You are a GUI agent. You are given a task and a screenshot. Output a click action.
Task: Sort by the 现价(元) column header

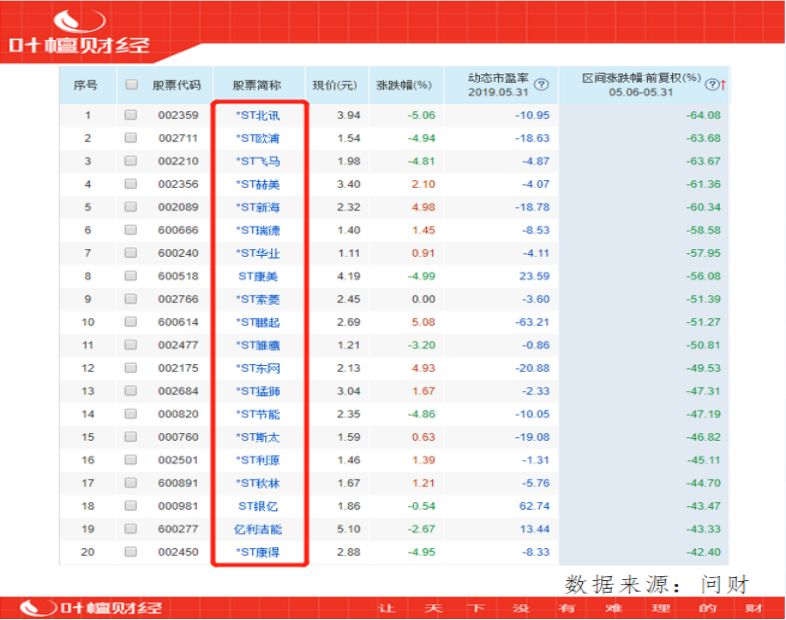[x=334, y=85]
